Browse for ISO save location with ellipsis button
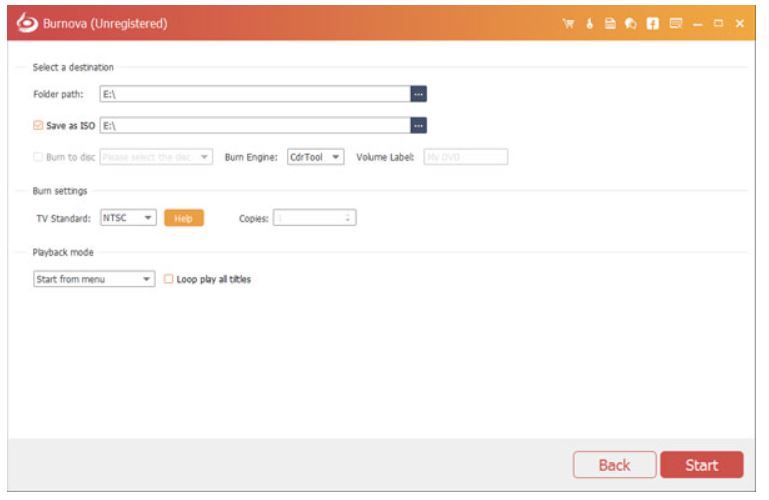This screenshot has width=769, height=500. click(x=419, y=126)
